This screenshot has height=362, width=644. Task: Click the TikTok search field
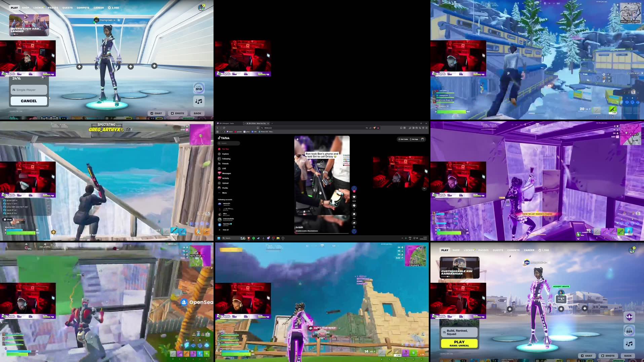229,143
